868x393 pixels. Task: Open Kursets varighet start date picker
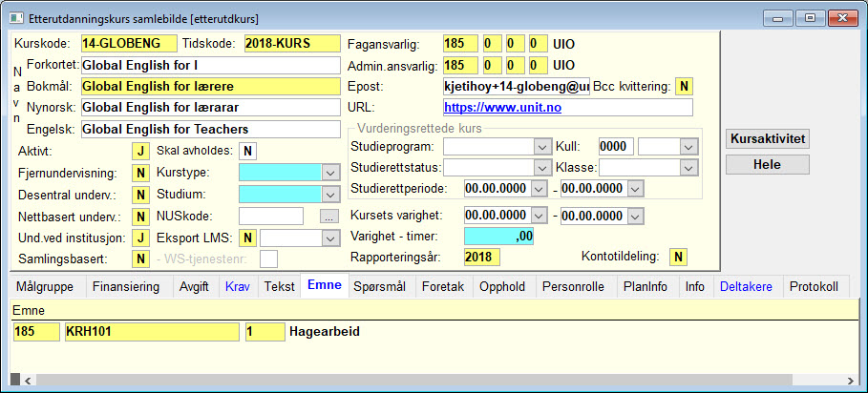pos(539,216)
